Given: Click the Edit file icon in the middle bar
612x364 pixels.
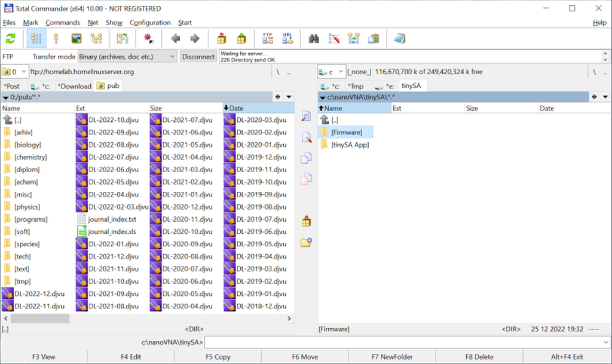Looking at the screenshot, I should point(307,137).
